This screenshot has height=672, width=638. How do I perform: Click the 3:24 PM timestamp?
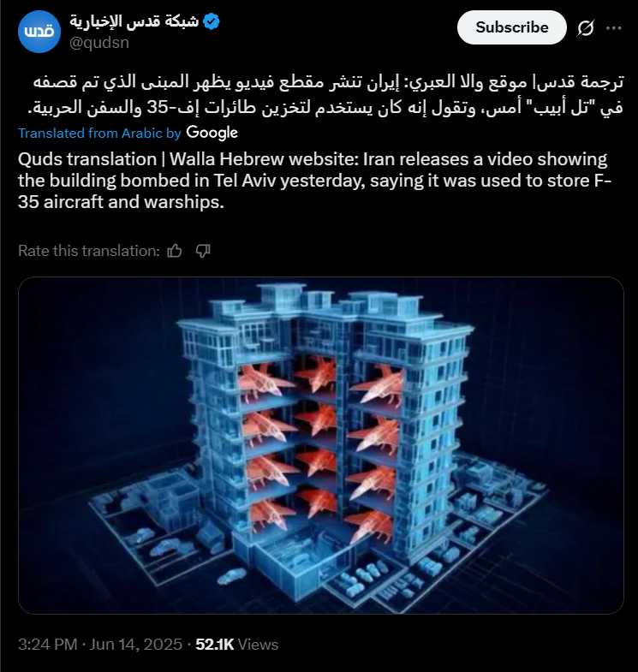48,645
